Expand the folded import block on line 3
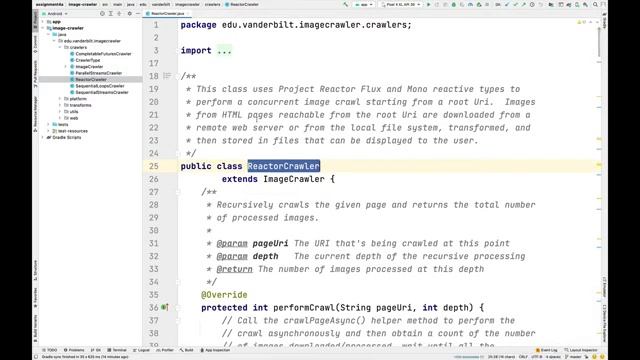The width and height of the screenshot is (640, 360). (x=224, y=51)
